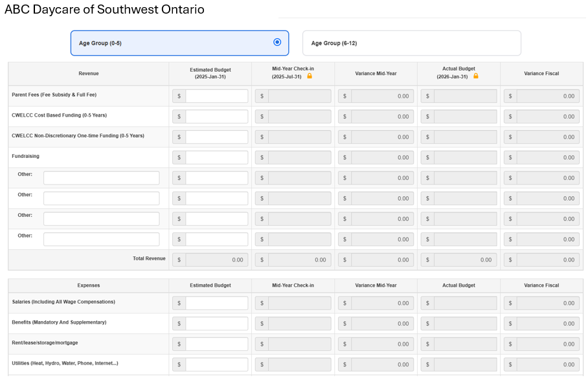
Task: Focus the Benefits Estimated Budget input
Action: [x=216, y=324]
